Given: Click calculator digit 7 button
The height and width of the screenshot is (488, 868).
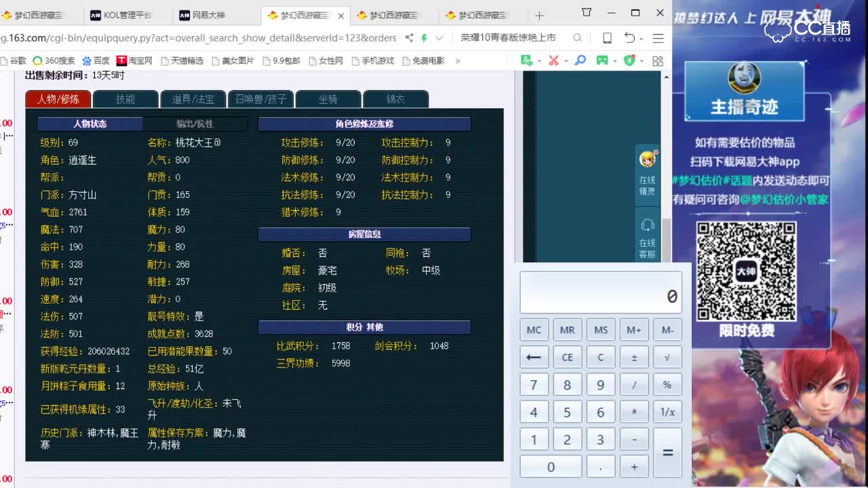Looking at the screenshot, I should coord(534,384).
